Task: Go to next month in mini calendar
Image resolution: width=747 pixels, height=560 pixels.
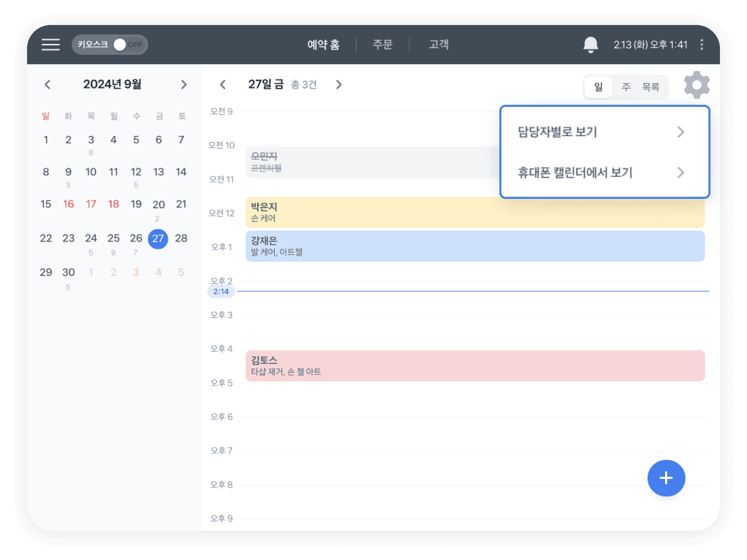Action: tap(184, 85)
